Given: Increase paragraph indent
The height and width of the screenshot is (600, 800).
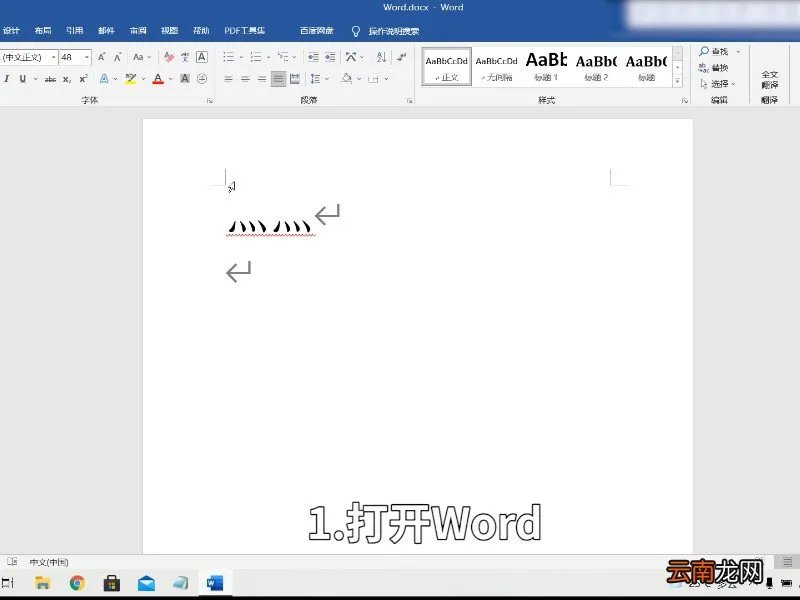Looking at the screenshot, I should click(x=330, y=57).
